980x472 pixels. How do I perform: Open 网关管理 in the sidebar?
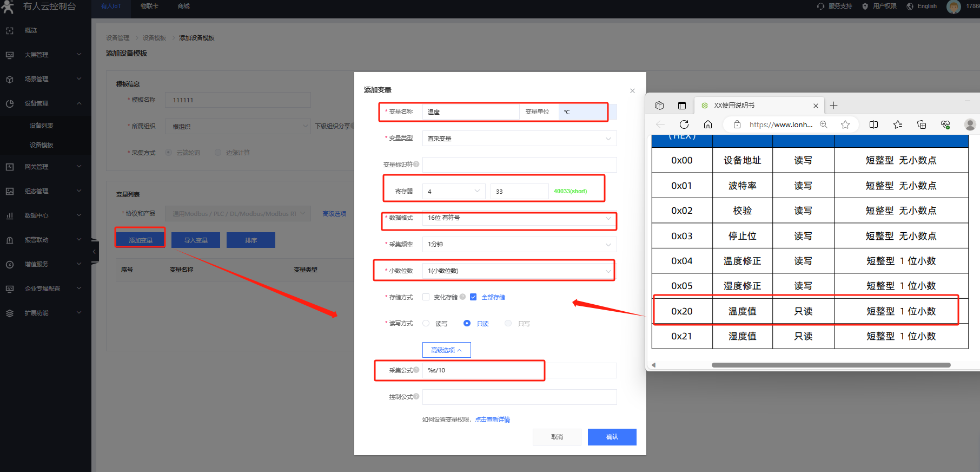click(37, 167)
